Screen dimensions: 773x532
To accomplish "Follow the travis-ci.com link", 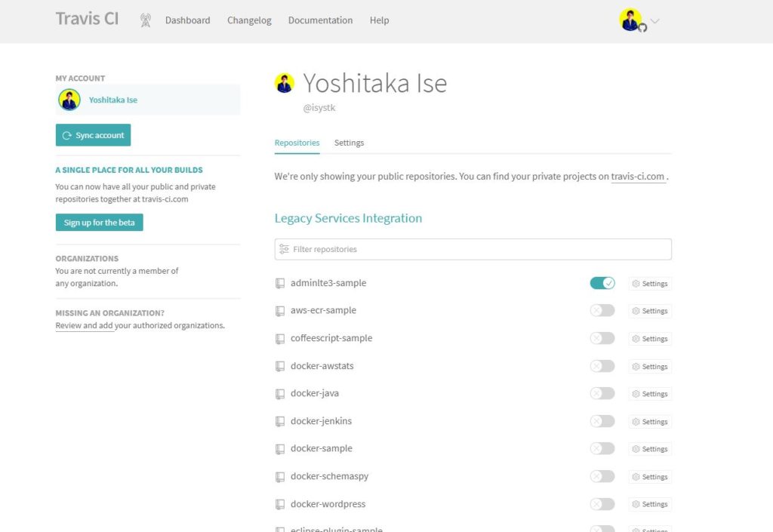I will (x=637, y=177).
